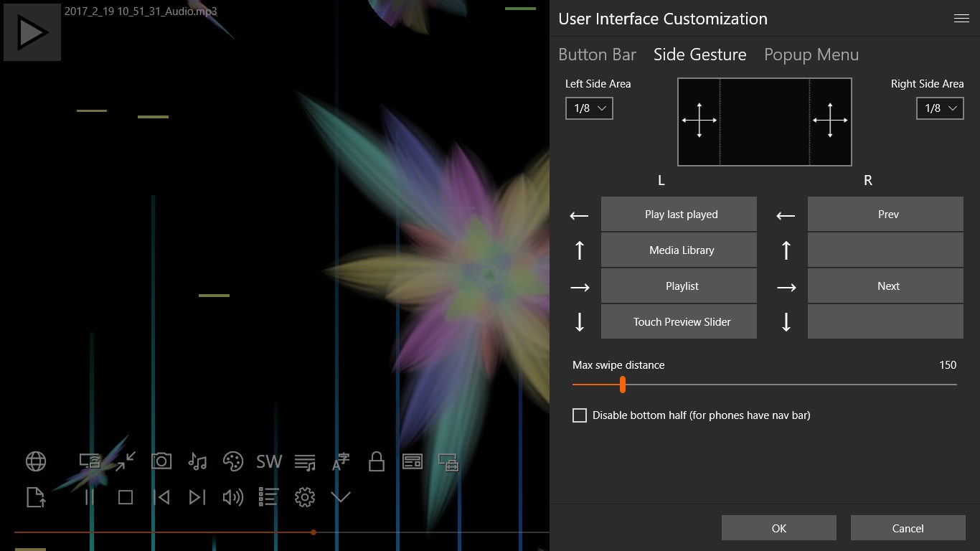The width and height of the screenshot is (980, 551).
Task: Click the open file icon
Action: [36, 497]
